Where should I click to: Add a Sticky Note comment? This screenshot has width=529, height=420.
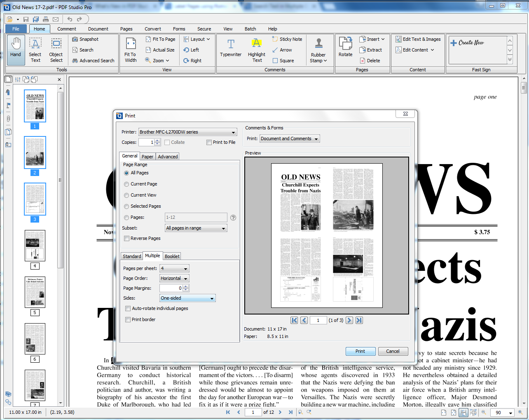coord(287,39)
